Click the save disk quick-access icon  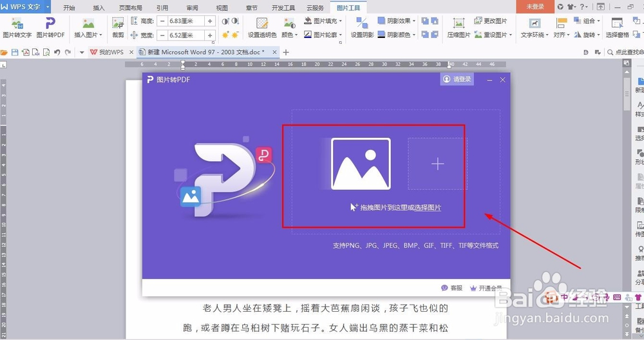point(15,52)
